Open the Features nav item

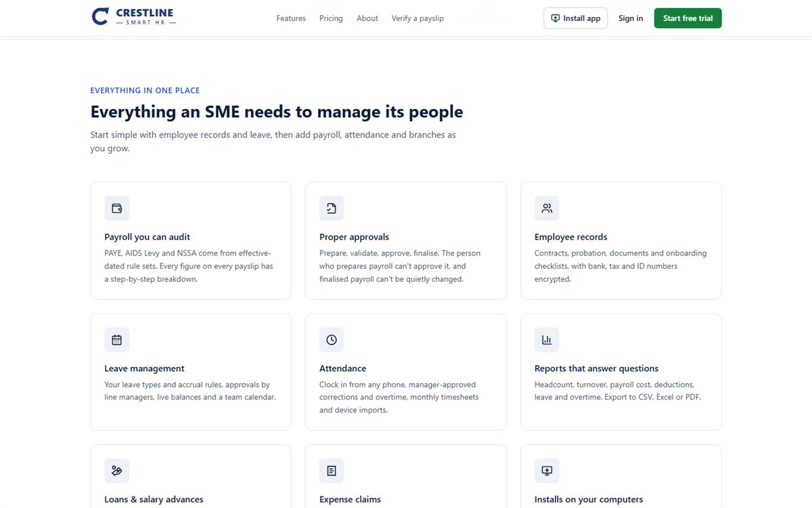(x=291, y=18)
